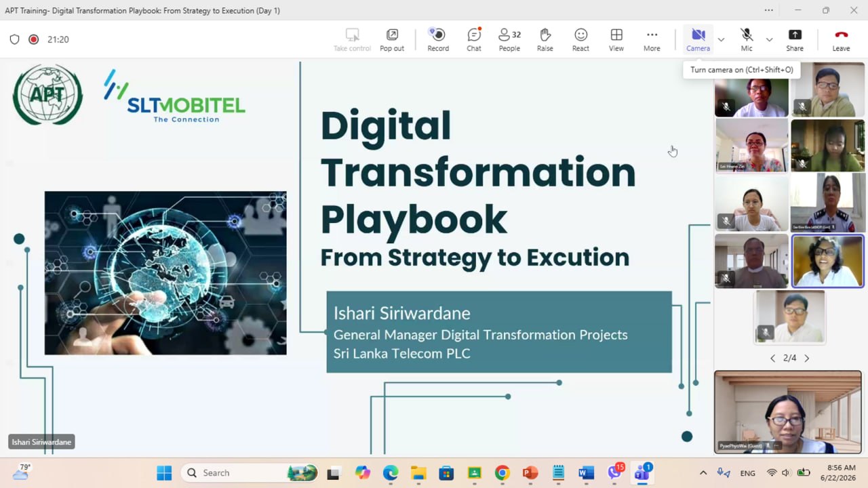Leave the meeting
Viewport: 868px width, 488px height.
[x=841, y=39]
